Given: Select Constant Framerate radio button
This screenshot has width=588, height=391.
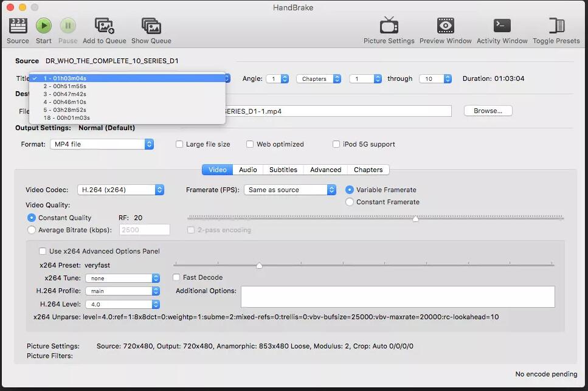Looking at the screenshot, I should pyautogui.click(x=350, y=202).
